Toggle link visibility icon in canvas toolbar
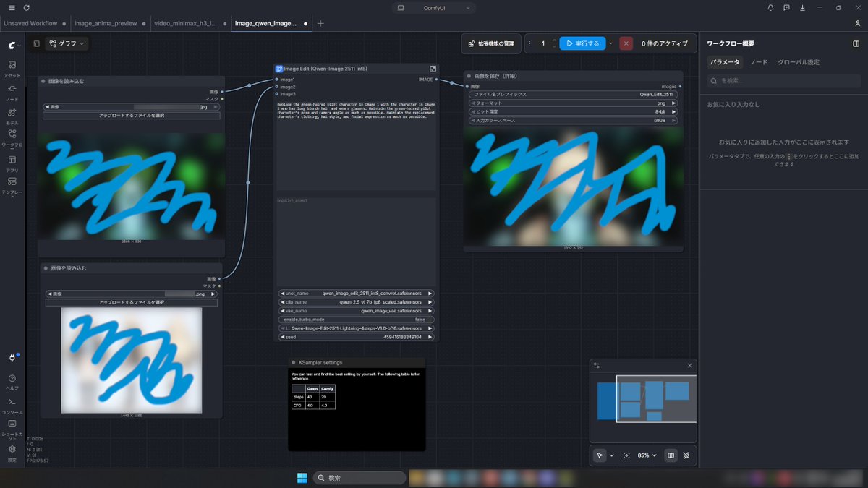Screen dimensions: 868x488 pos(686,455)
